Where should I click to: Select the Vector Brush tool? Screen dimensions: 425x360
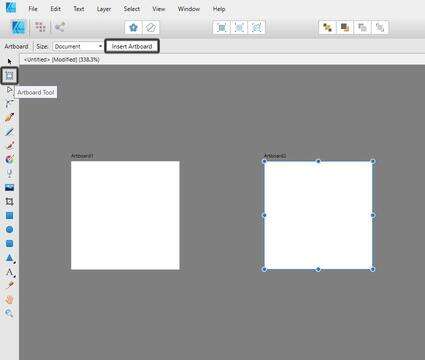[x=9, y=145]
